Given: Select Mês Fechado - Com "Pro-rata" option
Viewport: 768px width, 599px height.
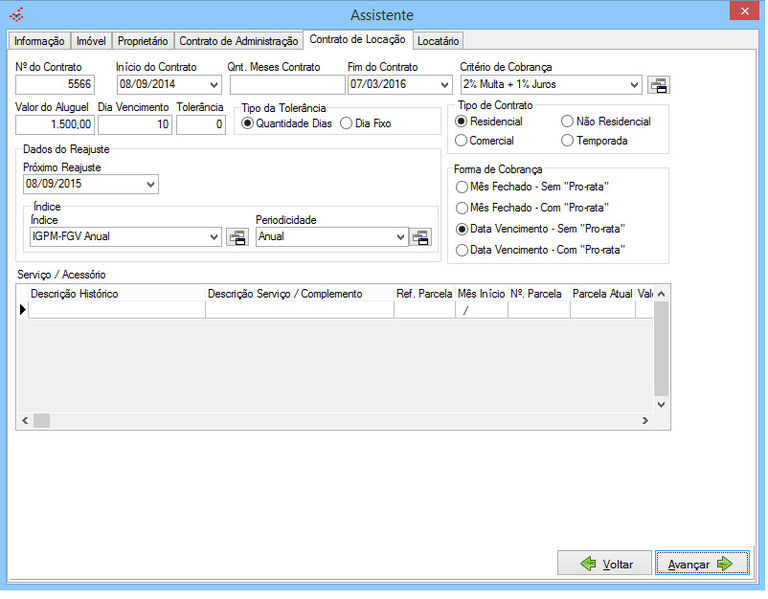Looking at the screenshot, I should click(461, 208).
